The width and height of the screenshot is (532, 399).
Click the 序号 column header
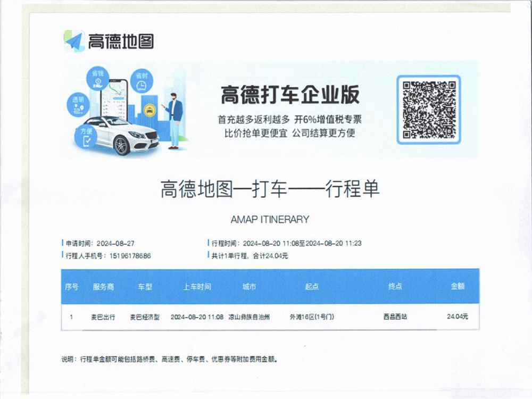coord(72,287)
